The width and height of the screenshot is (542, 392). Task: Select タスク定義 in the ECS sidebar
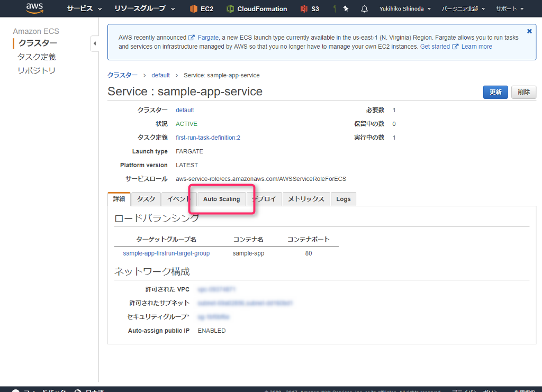37,57
